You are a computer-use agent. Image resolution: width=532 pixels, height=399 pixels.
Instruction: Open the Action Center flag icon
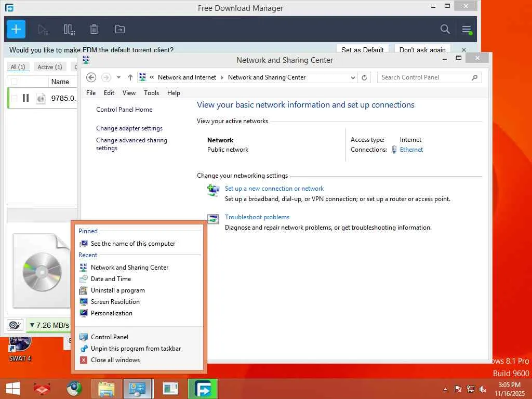pos(458,389)
